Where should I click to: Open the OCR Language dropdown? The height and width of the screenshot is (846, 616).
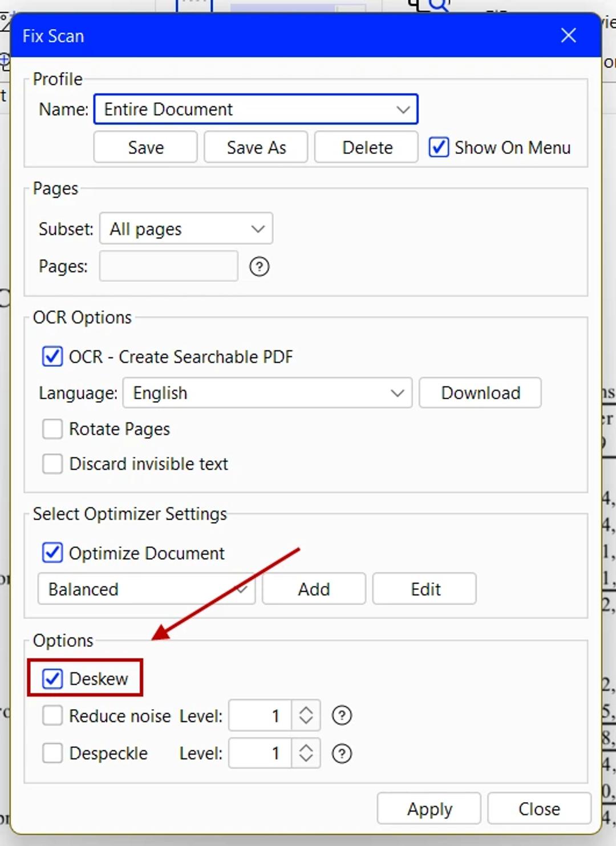(x=268, y=393)
